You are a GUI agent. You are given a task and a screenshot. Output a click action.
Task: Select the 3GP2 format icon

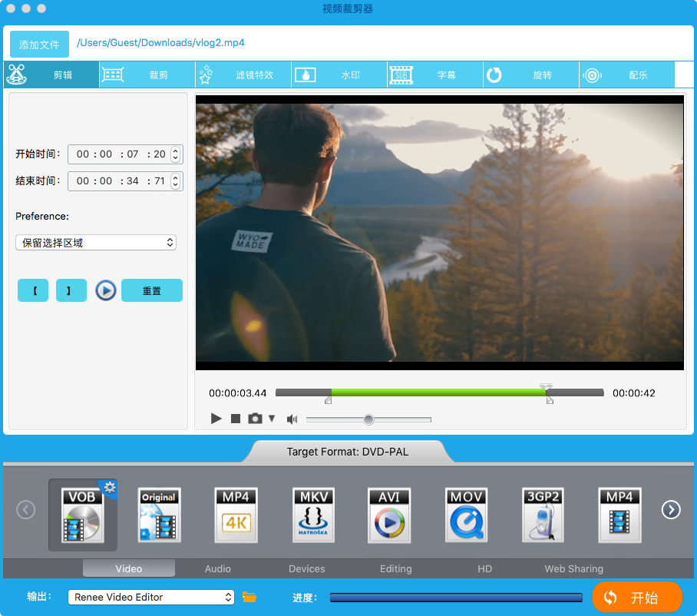tap(543, 515)
